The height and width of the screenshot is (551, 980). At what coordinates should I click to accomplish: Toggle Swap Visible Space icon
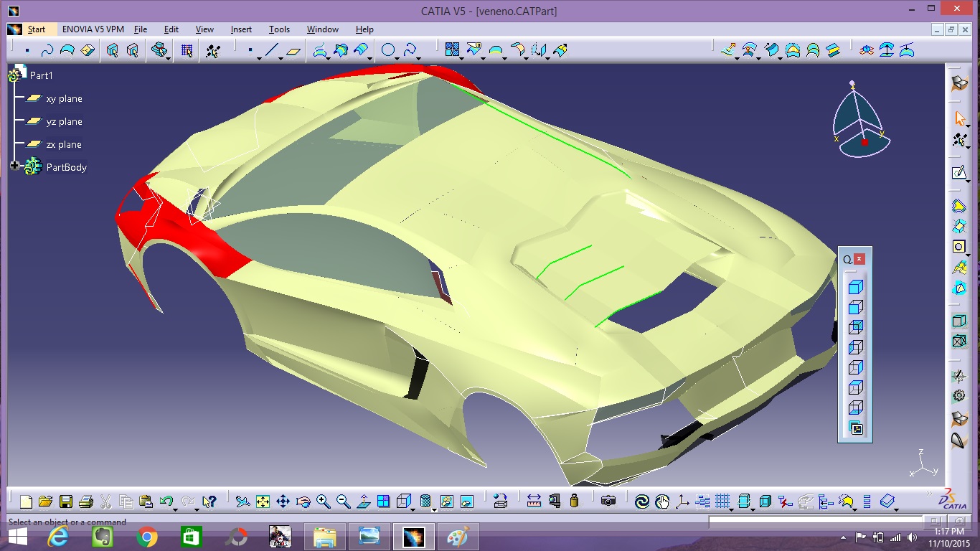pyautogui.click(x=467, y=501)
